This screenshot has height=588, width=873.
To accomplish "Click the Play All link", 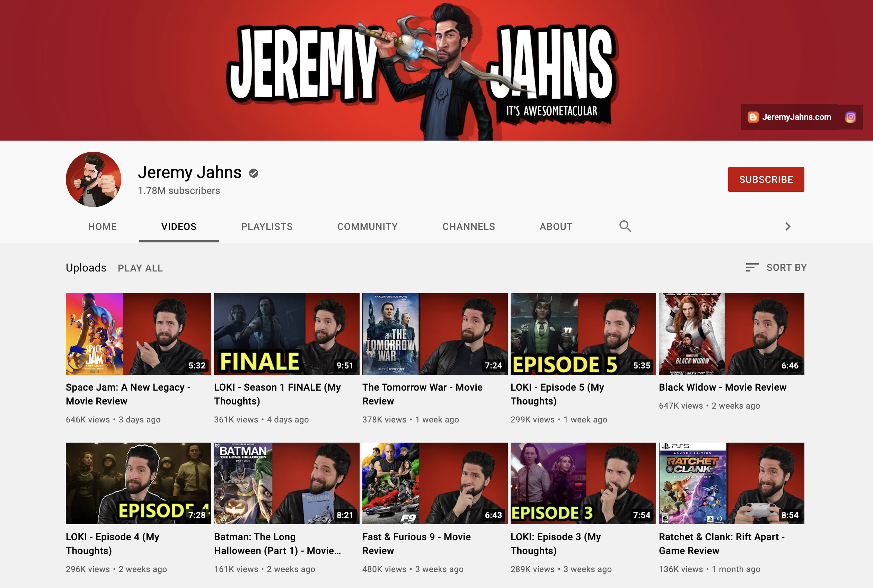I will [x=140, y=268].
